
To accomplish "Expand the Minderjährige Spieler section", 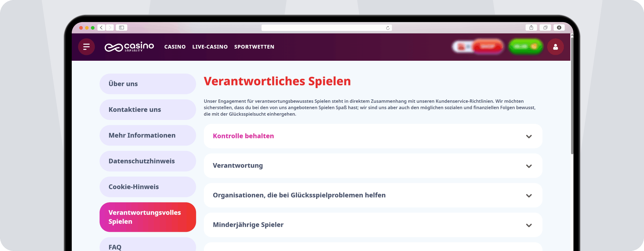I will [x=373, y=225].
